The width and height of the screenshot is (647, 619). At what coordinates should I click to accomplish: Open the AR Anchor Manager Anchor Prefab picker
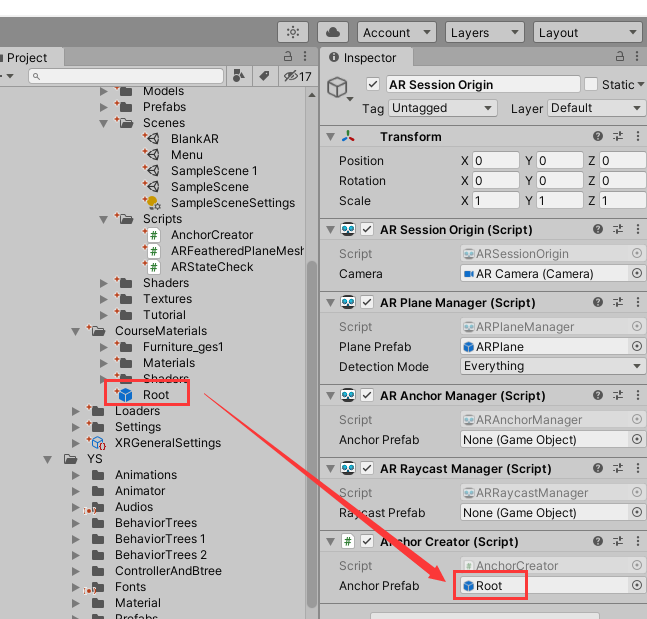pos(637,439)
